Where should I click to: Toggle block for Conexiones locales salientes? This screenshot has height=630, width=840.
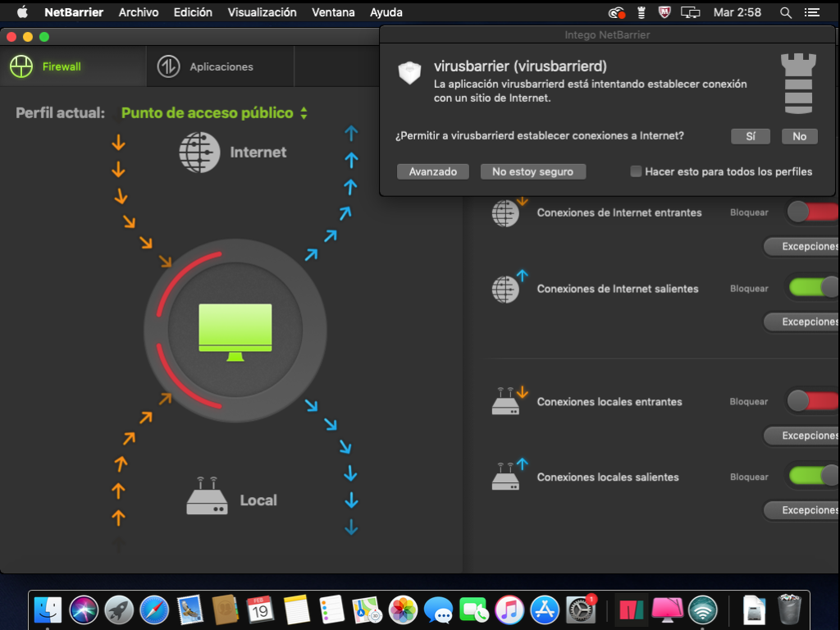813,476
